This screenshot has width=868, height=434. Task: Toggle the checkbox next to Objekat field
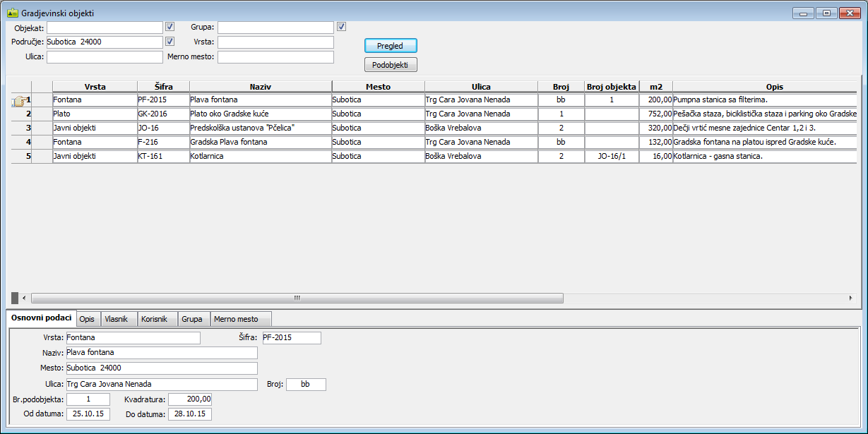pos(170,27)
